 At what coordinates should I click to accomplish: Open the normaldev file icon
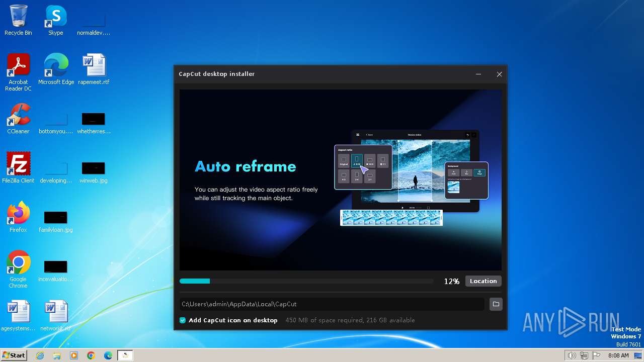point(94,23)
